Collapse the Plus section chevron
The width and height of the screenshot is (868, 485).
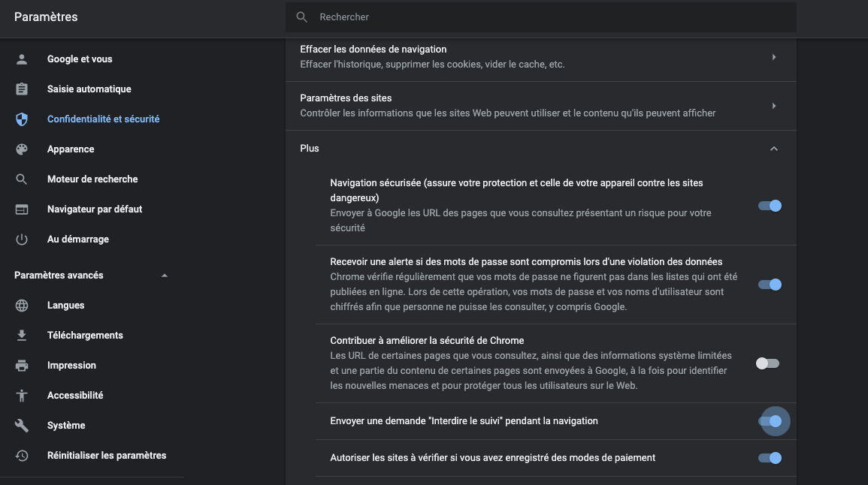773,149
